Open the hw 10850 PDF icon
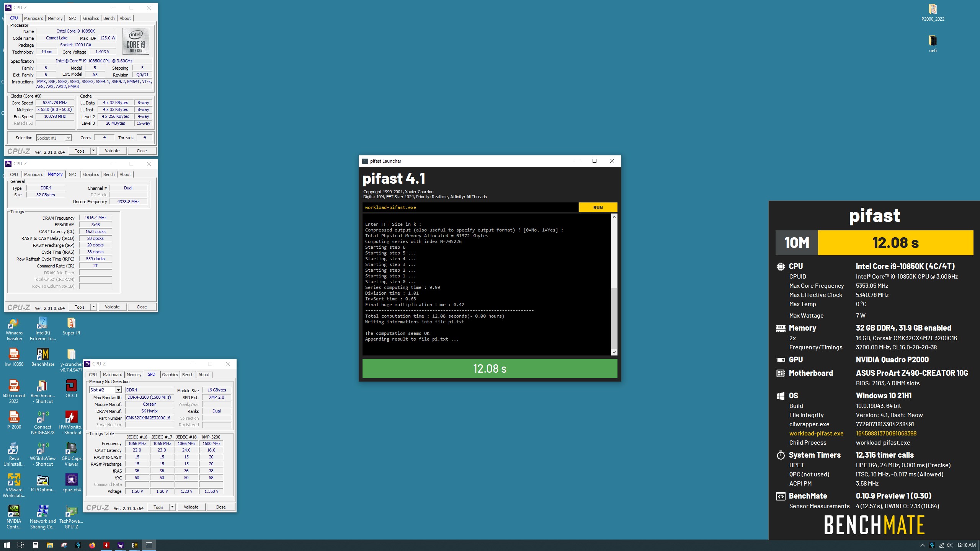980x551 pixels. 14,357
